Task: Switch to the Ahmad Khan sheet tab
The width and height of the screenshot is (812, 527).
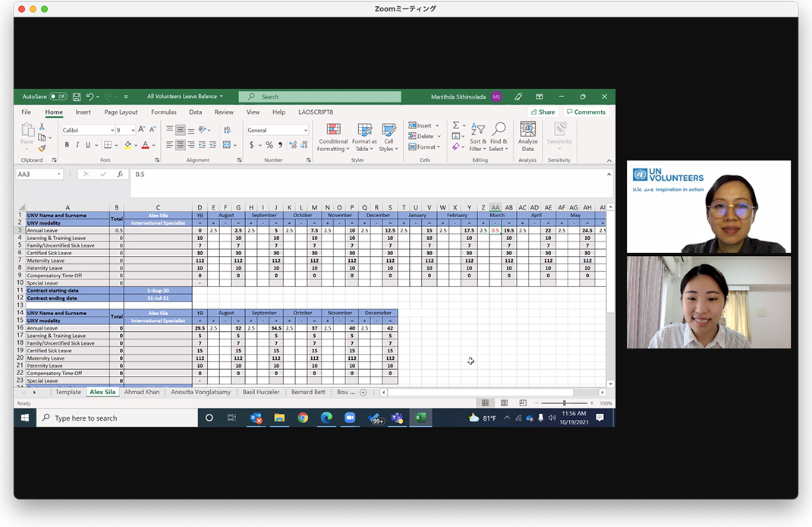Action: pos(142,393)
